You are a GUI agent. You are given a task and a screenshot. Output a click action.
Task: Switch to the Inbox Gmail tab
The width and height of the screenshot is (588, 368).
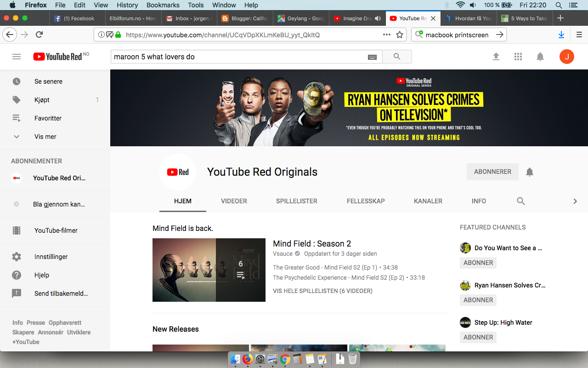[x=189, y=18]
